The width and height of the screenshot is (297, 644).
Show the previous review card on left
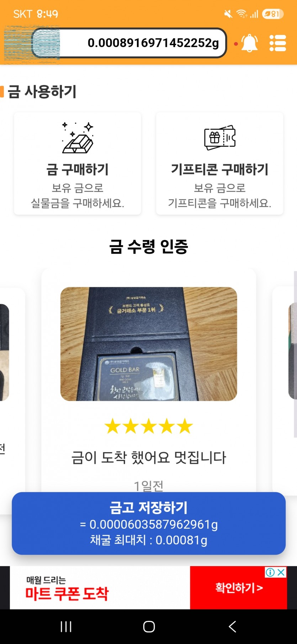point(11,392)
